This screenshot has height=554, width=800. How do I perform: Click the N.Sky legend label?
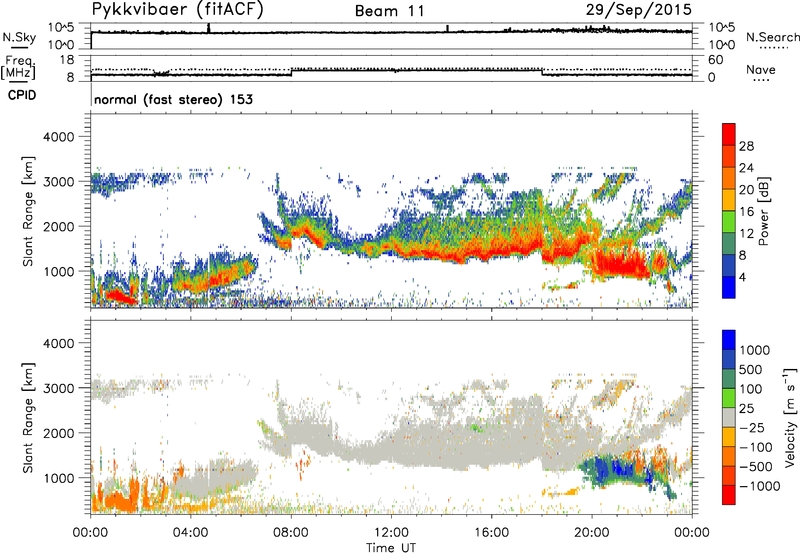[x=19, y=37]
